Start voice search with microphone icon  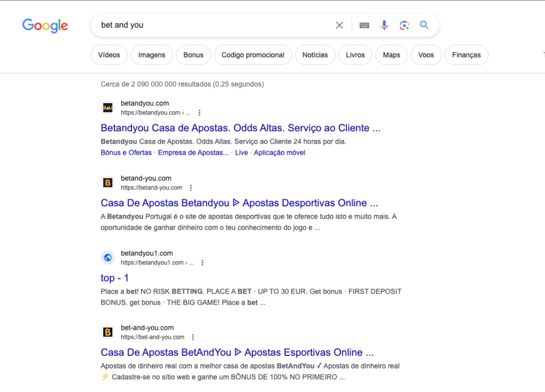coord(384,25)
